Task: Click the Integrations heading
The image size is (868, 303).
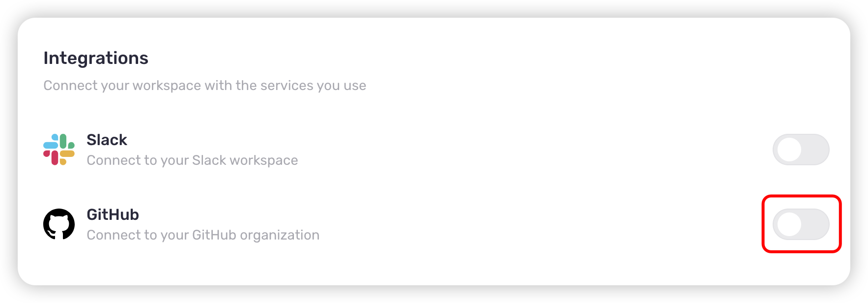Action: [x=96, y=58]
